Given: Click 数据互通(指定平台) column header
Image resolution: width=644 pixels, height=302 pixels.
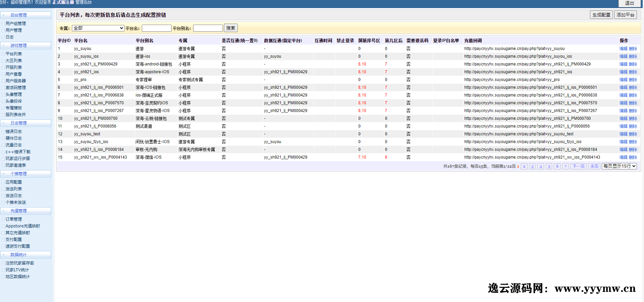Looking at the screenshot, I should point(283,40).
